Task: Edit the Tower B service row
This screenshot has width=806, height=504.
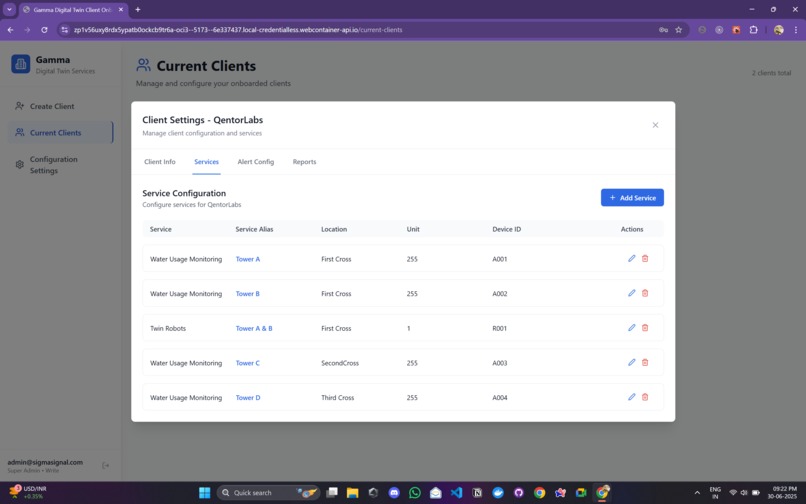Action: pos(631,293)
